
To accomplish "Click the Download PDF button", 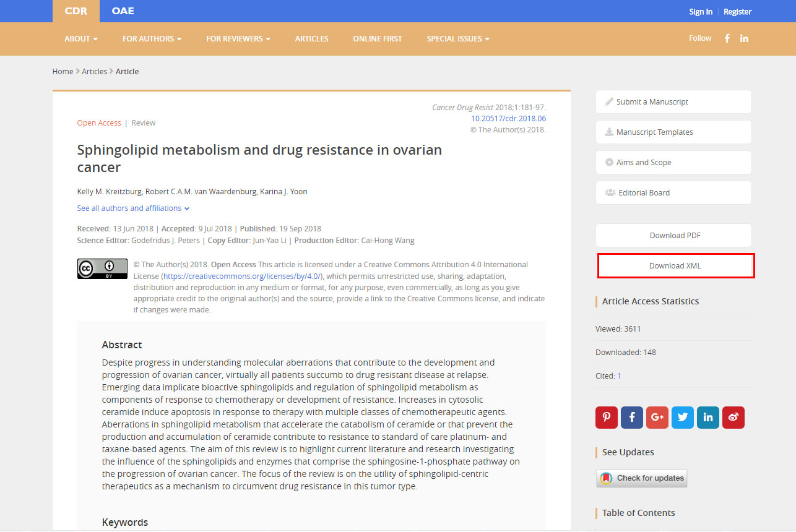I will click(x=673, y=236).
